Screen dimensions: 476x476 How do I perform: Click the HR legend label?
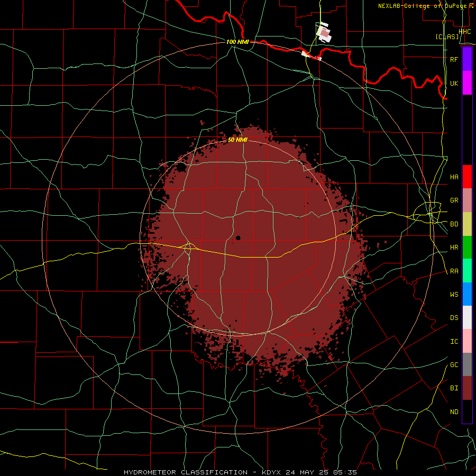click(454, 248)
